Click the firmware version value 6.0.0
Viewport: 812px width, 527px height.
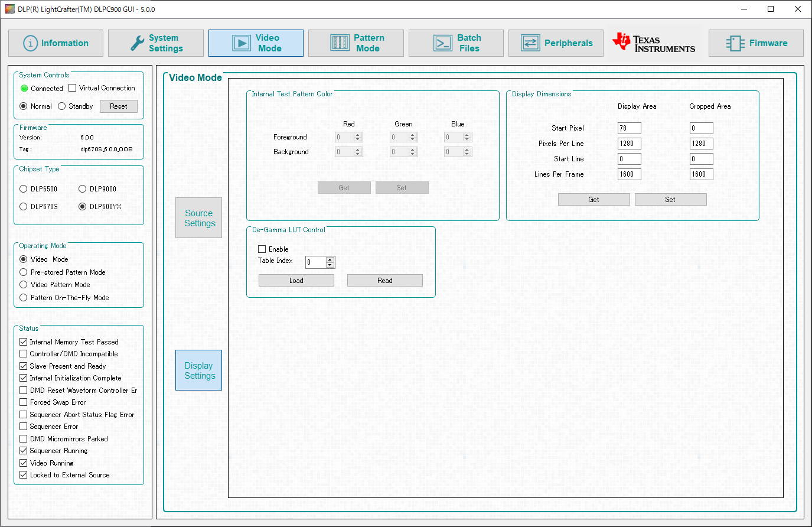(87, 138)
